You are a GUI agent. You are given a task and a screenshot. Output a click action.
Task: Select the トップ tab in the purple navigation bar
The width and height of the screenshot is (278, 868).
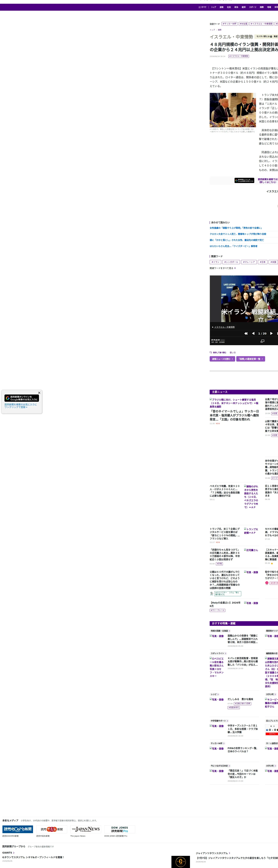click(x=214, y=7)
